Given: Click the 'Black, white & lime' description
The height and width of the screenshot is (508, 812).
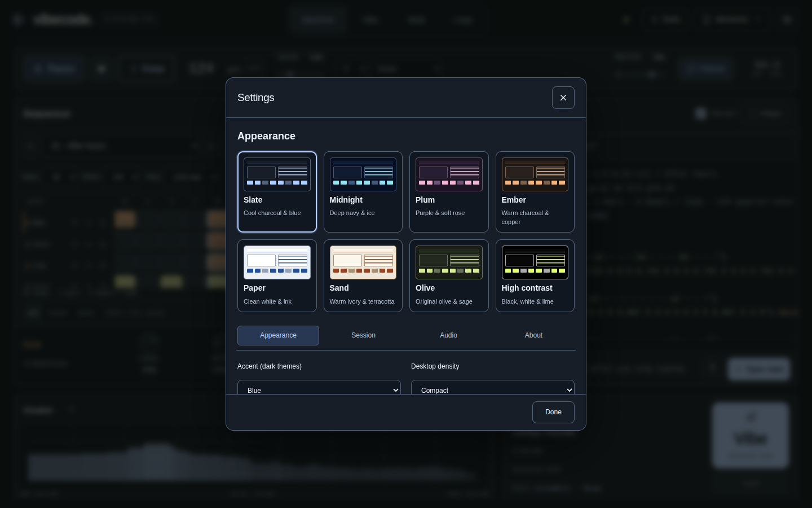Looking at the screenshot, I should click(x=528, y=301).
